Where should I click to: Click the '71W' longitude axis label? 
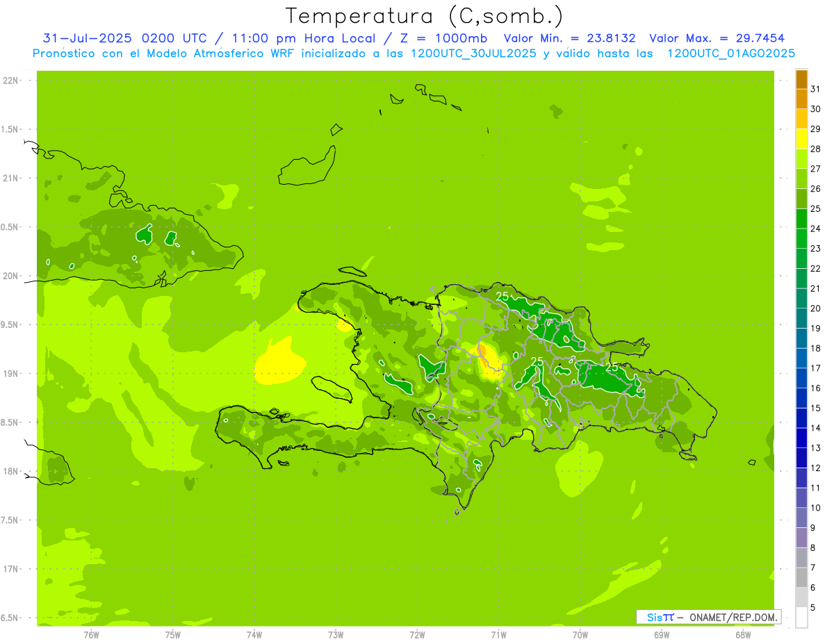click(x=498, y=634)
